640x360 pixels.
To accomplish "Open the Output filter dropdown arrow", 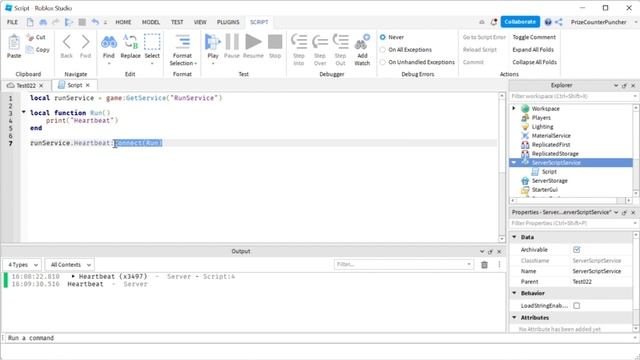I will 469,264.
